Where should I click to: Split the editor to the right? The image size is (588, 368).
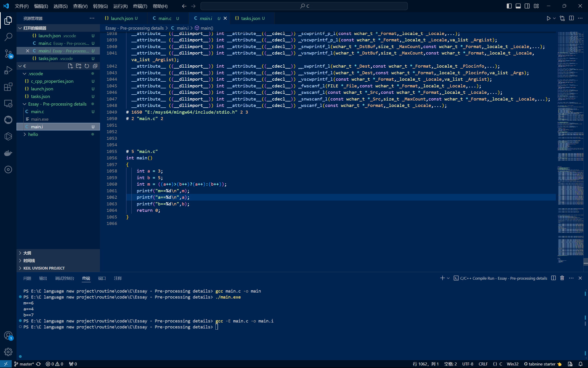coord(571,18)
